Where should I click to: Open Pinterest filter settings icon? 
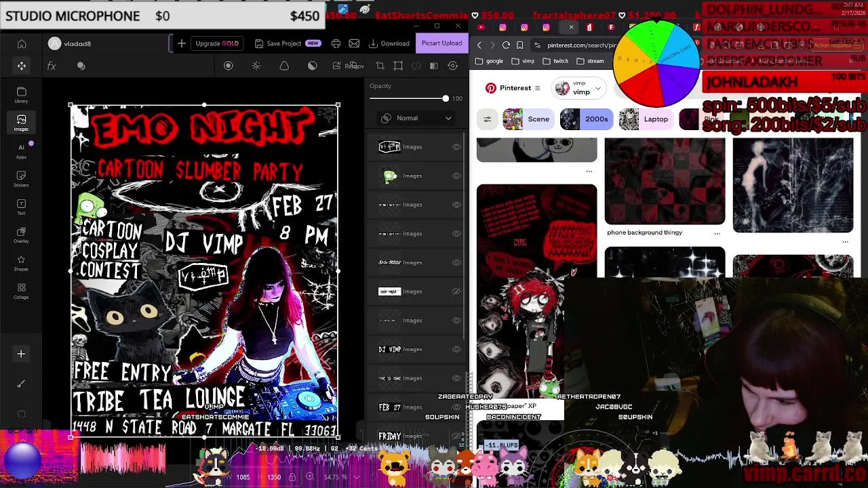[x=487, y=119]
